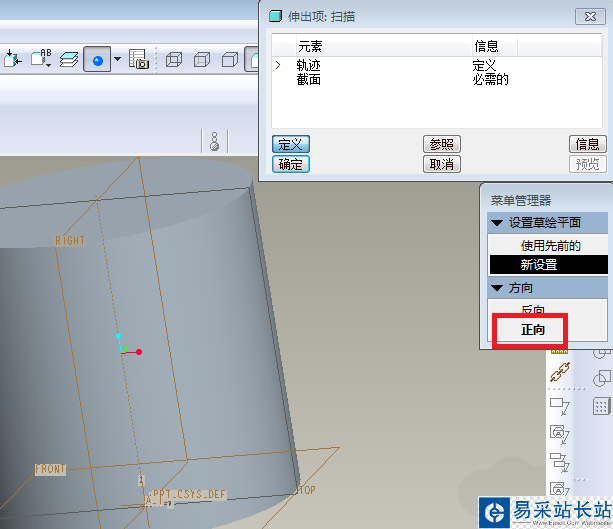
Task: Select the FRONT datum plane label
Action: (50, 469)
